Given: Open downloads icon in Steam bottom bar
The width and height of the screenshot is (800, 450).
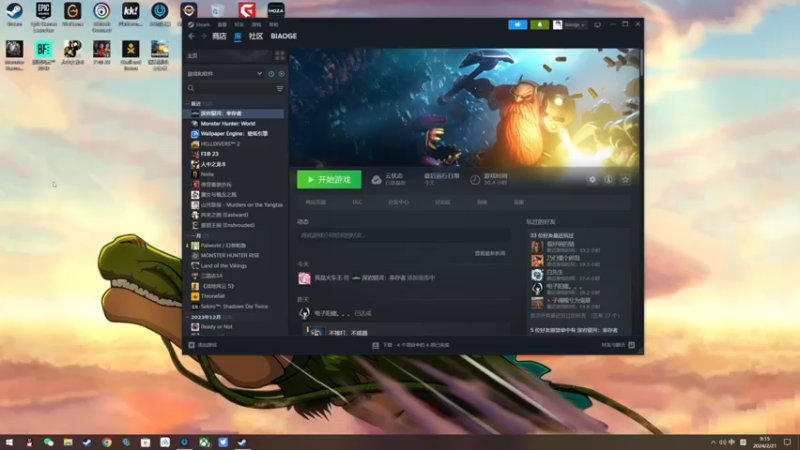Looking at the screenshot, I should click(376, 345).
